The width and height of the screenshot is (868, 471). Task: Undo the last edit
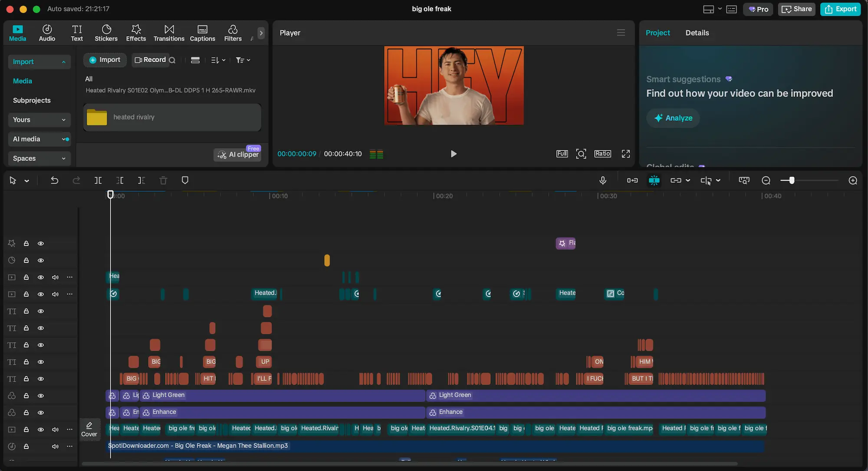(54, 180)
